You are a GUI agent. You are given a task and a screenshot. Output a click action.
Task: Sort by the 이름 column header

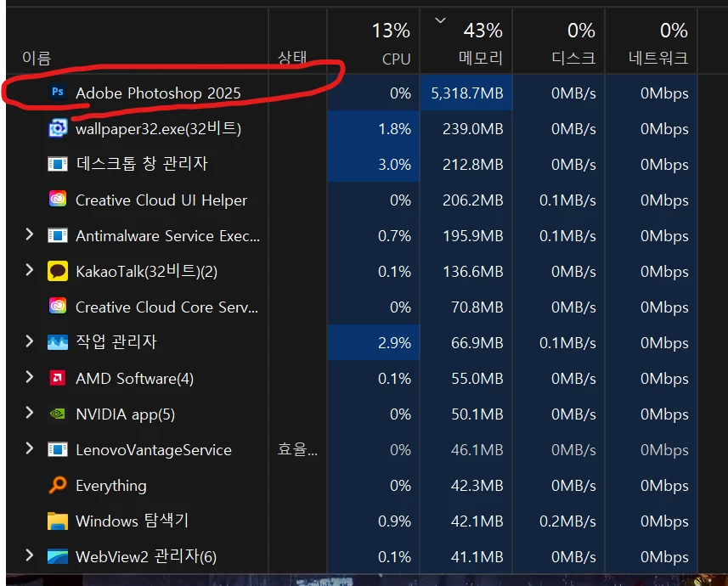(x=37, y=58)
